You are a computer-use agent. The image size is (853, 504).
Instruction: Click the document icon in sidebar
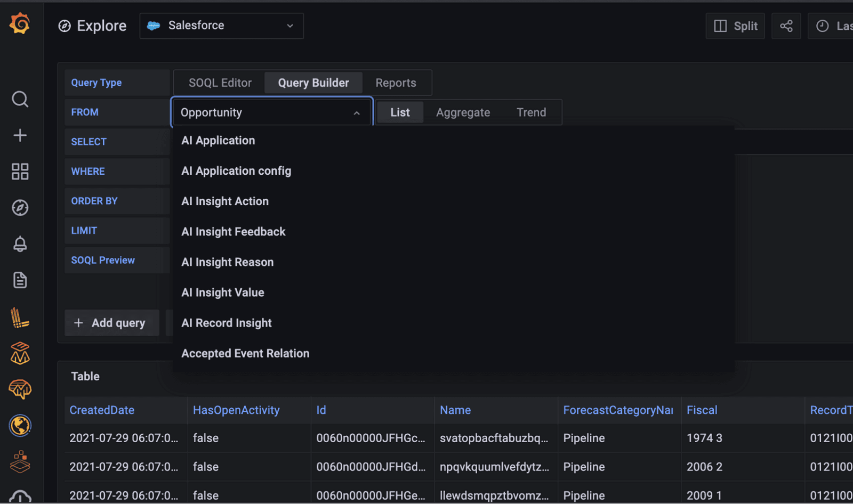coord(20,280)
